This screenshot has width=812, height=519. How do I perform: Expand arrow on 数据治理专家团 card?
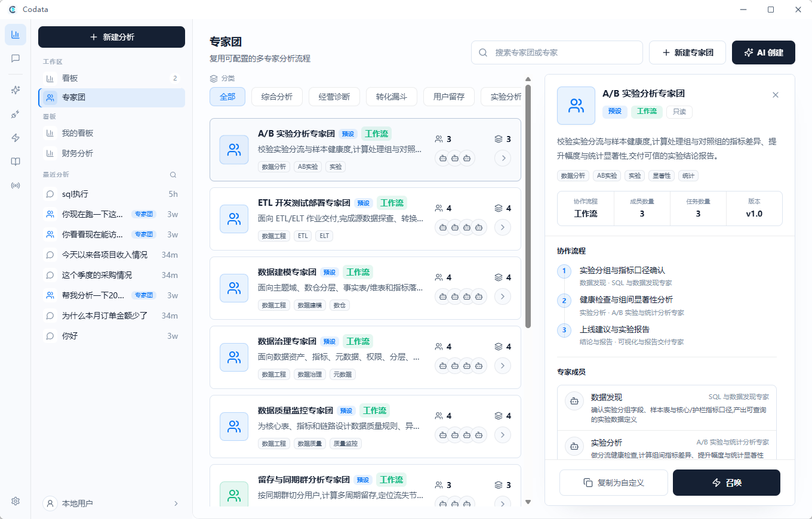503,366
